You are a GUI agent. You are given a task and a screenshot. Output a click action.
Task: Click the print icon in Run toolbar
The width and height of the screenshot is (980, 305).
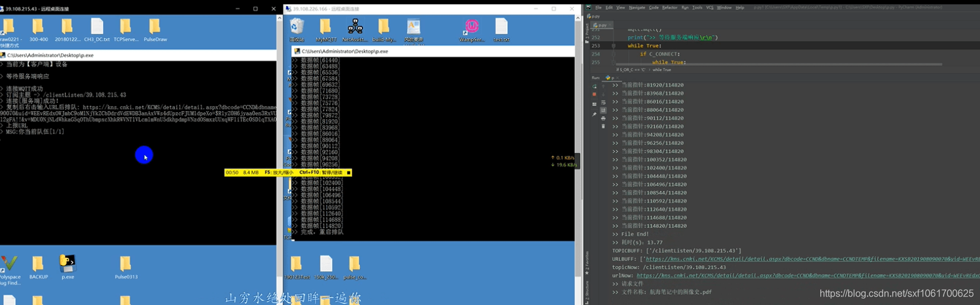coord(603,118)
